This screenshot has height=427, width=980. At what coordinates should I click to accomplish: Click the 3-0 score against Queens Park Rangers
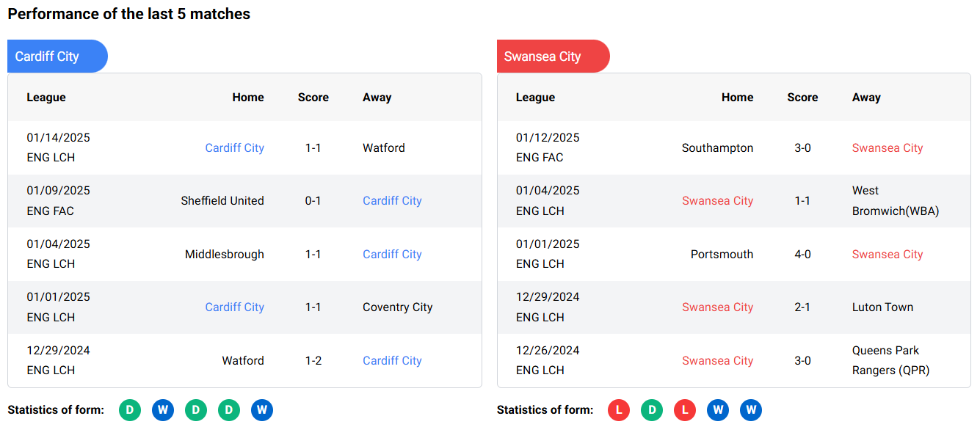[802, 361]
